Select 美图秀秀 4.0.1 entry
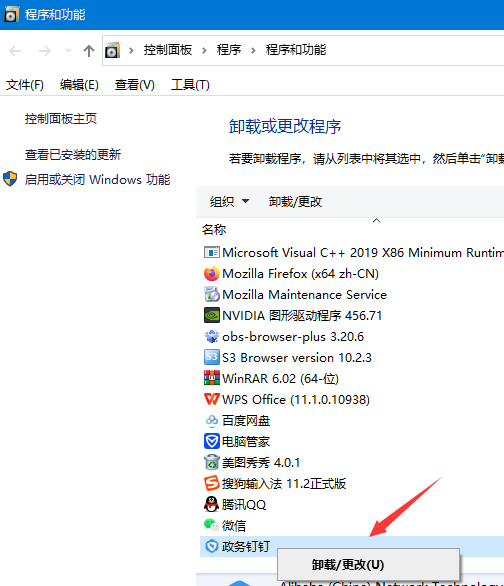504x586 pixels. tap(261, 462)
